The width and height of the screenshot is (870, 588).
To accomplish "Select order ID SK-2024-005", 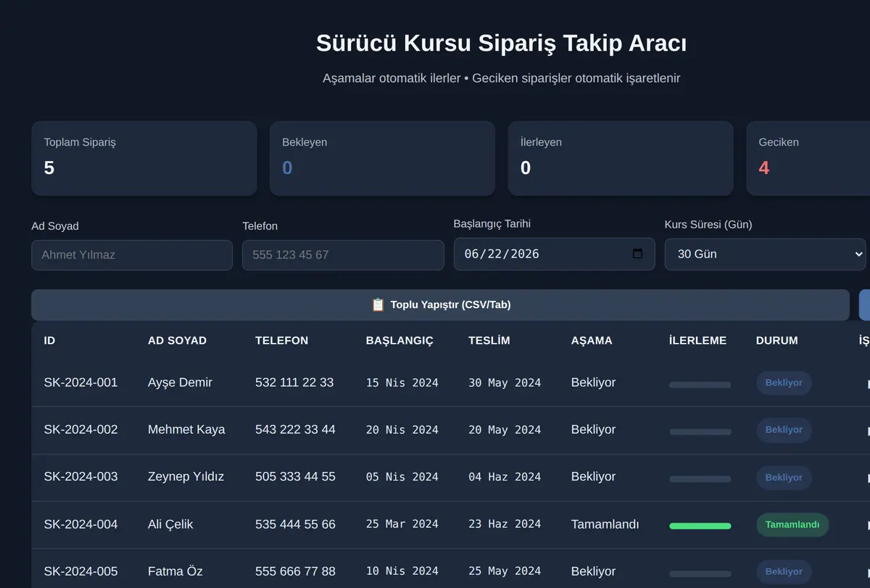I will 80,571.
